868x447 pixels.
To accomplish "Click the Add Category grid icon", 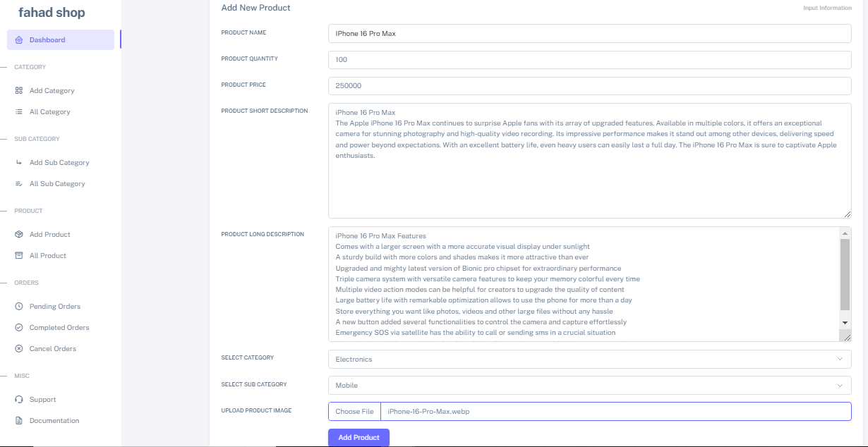I will pyautogui.click(x=19, y=91).
